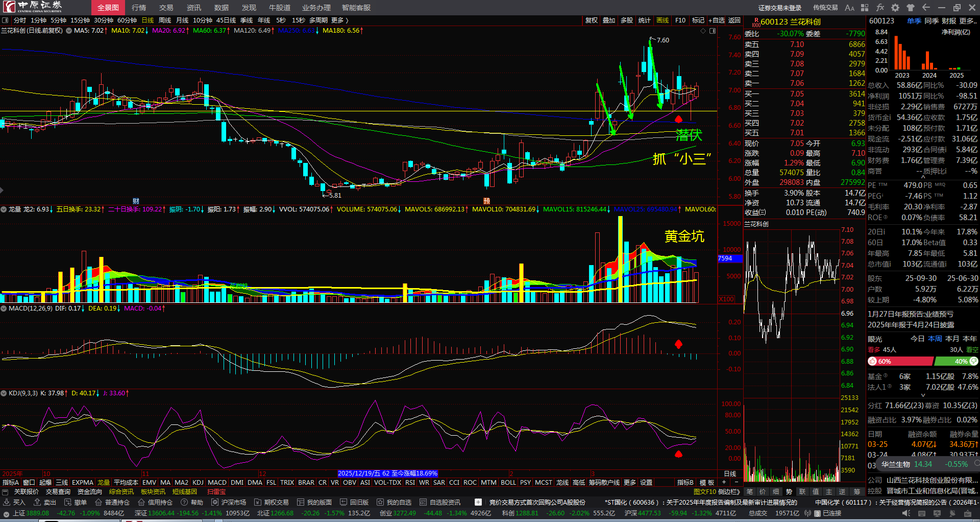Toggle the 复权 price adjustment option
Screen dimensions: 980x522
click(591, 20)
